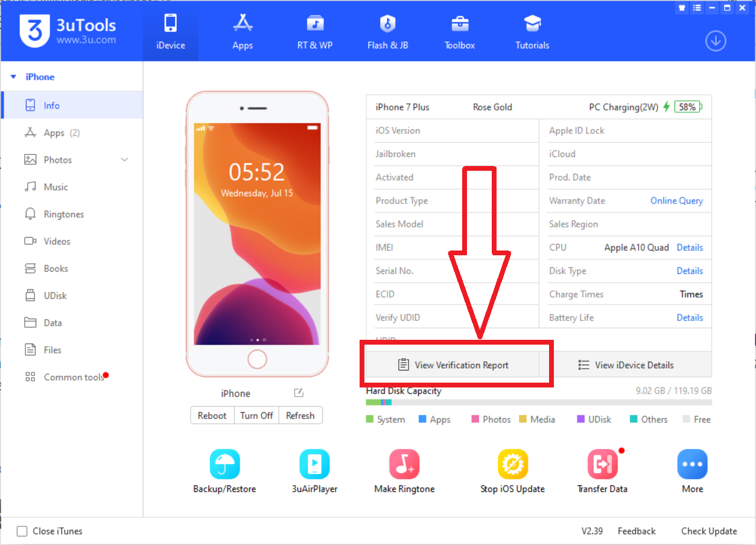The width and height of the screenshot is (756, 545).
Task: Open Files in the sidebar
Action: [x=72, y=350]
